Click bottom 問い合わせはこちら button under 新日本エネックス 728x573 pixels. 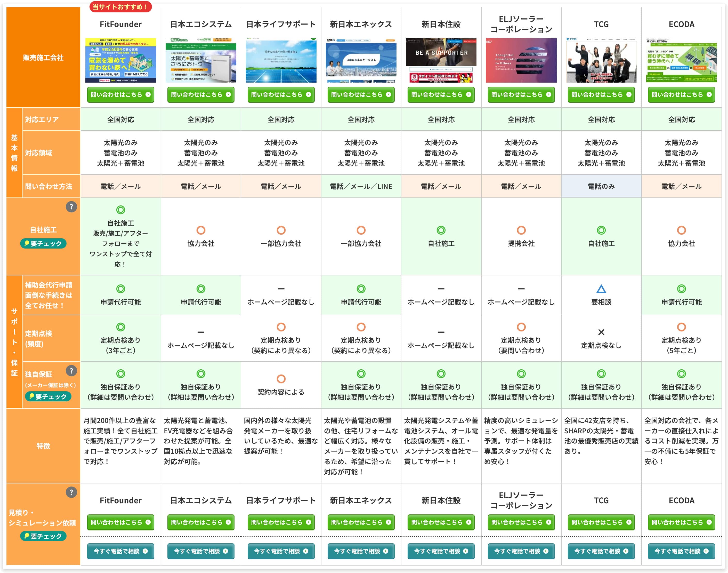coord(361,522)
